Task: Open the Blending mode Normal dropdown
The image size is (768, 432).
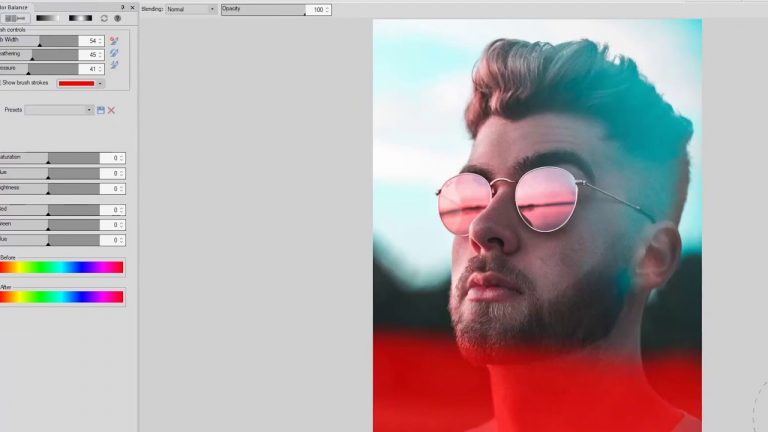Action: (x=191, y=9)
